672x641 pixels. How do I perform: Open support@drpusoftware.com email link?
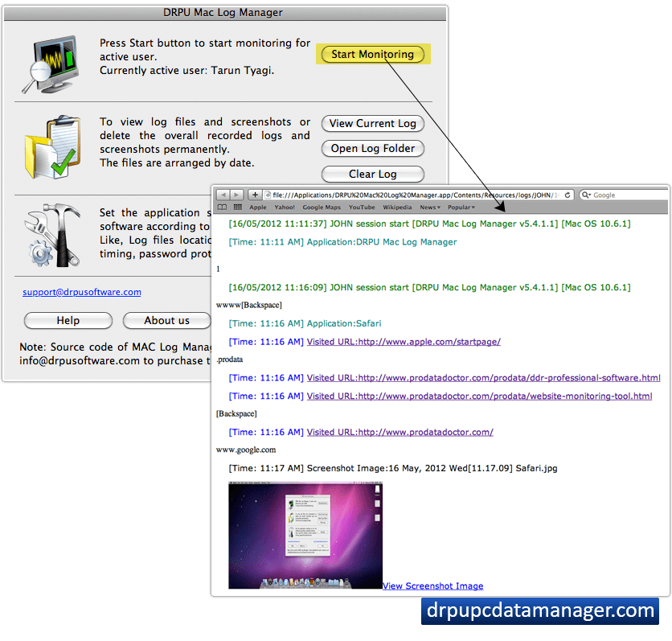pyautogui.click(x=82, y=292)
